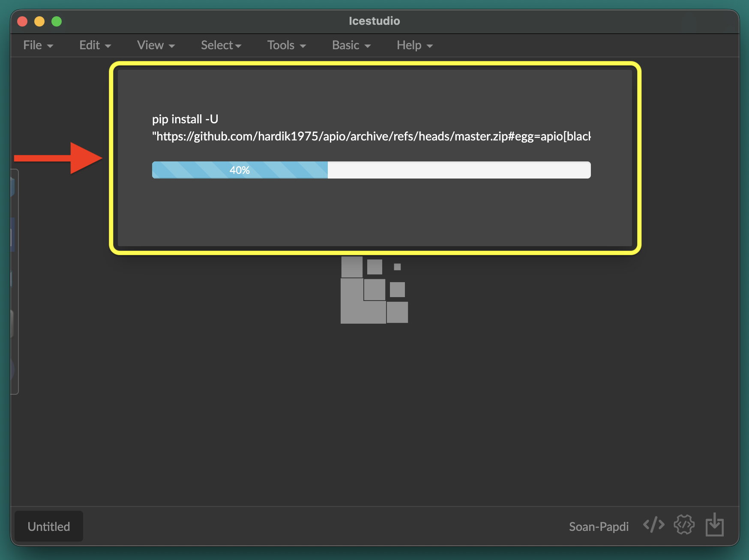Image resolution: width=749 pixels, height=560 pixels.
Task: Click the GitHub apio archive URL text
Action: point(371,136)
